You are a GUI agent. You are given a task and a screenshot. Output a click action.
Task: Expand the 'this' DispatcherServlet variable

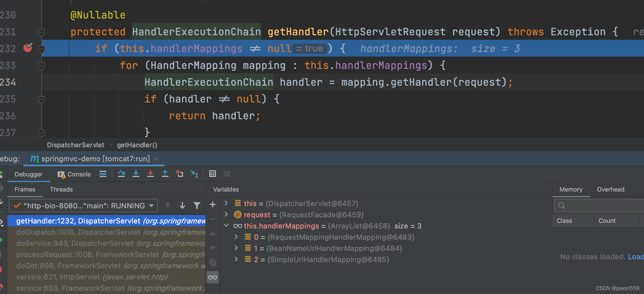226,203
